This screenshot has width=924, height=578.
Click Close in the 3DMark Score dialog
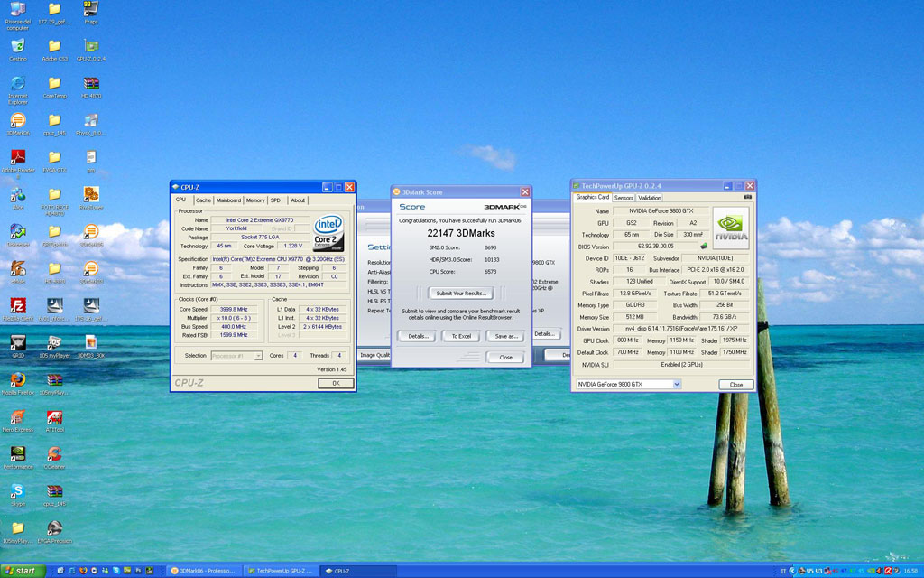pos(505,358)
